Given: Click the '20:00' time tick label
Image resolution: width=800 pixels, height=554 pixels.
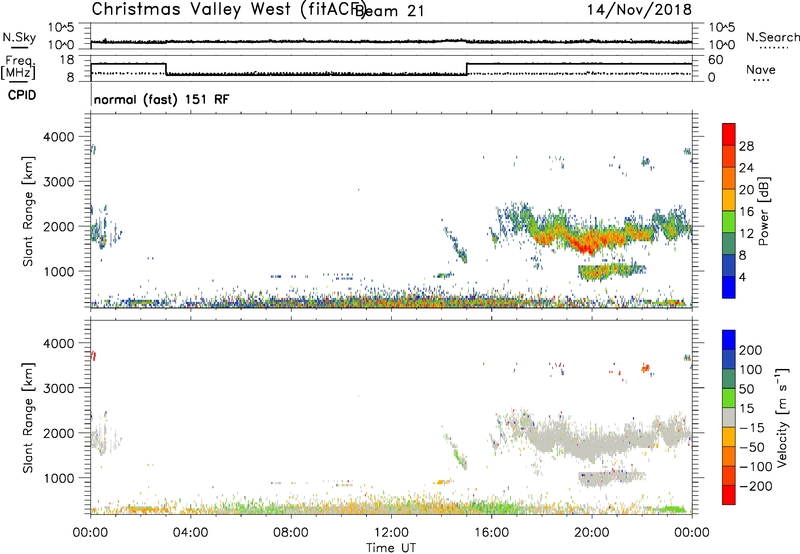Looking at the screenshot, I should [x=592, y=533].
